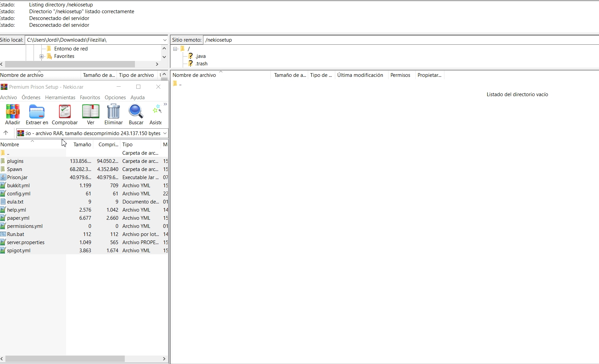Click the Sitio remoto path field

click(400, 40)
